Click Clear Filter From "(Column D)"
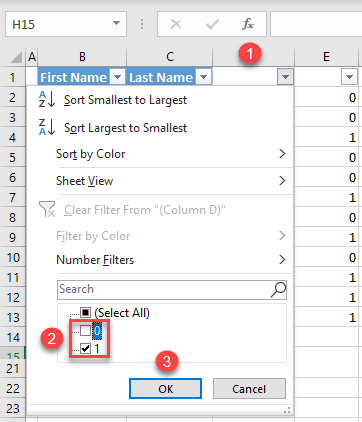 click(x=145, y=210)
